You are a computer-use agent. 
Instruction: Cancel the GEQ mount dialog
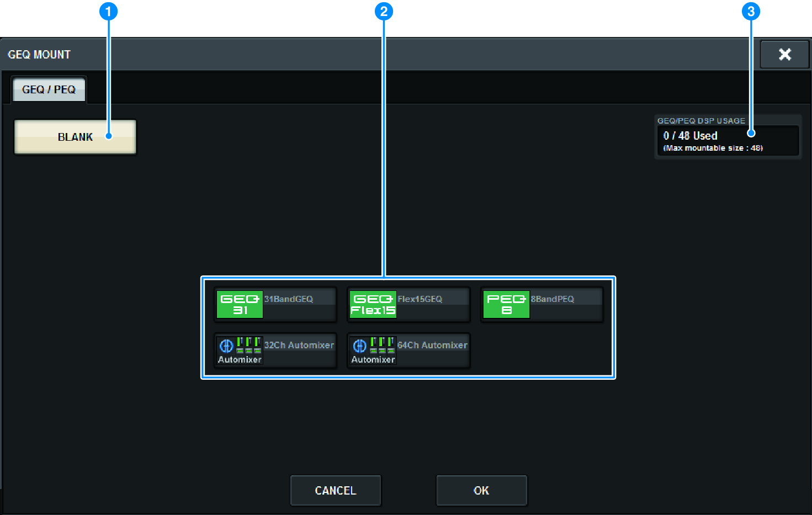pyautogui.click(x=336, y=490)
